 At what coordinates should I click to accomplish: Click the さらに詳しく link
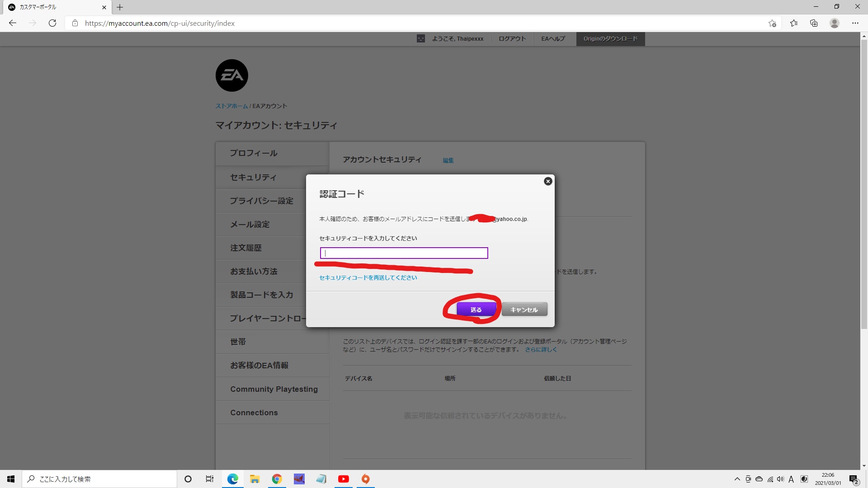(x=541, y=350)
